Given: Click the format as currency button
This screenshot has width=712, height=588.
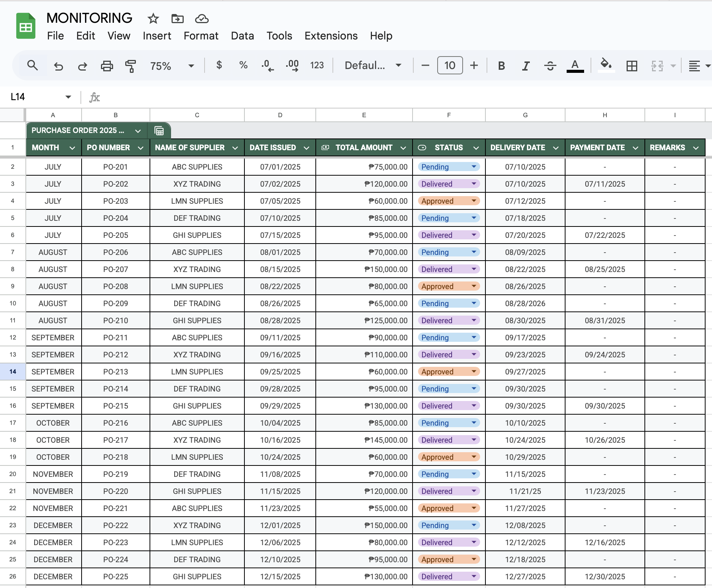Looking at the screenshot, I should (x=219, y=65).
